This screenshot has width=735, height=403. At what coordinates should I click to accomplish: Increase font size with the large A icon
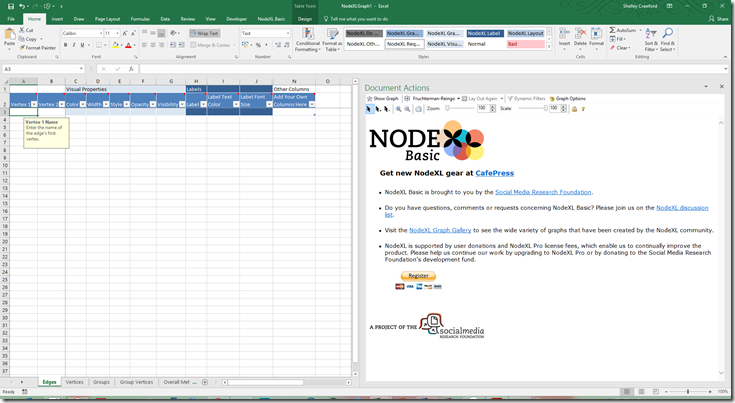tap(125, 33)
